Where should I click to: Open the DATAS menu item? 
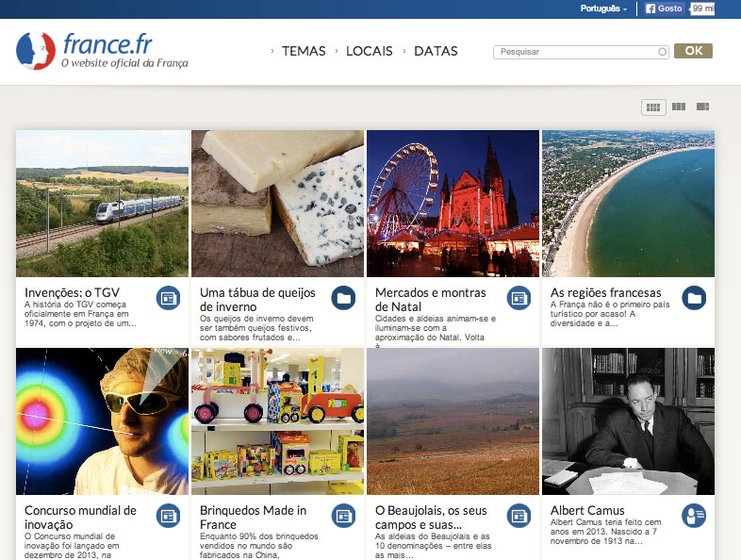coord(436,51)
